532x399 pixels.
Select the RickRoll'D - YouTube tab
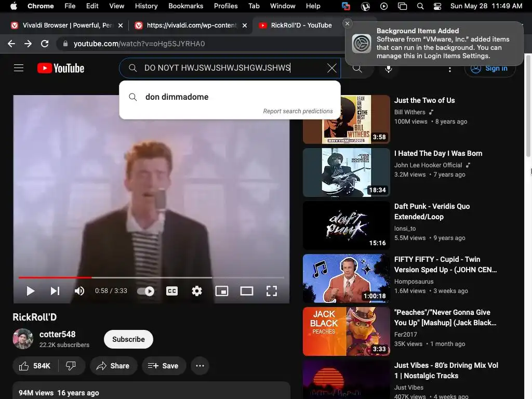(x=301, y=25)
